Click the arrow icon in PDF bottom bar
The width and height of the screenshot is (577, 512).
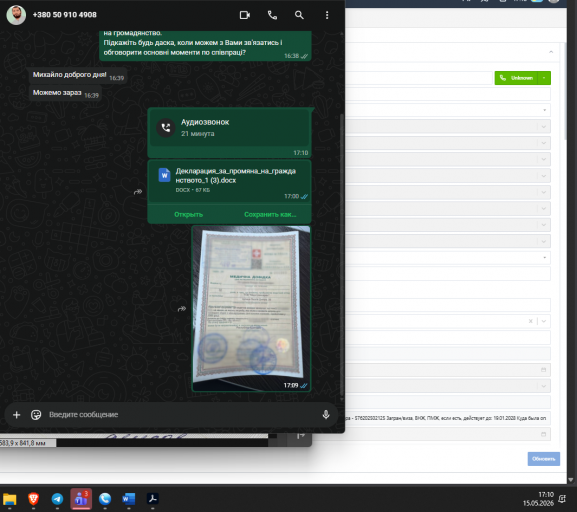click(x=301, y=436)
